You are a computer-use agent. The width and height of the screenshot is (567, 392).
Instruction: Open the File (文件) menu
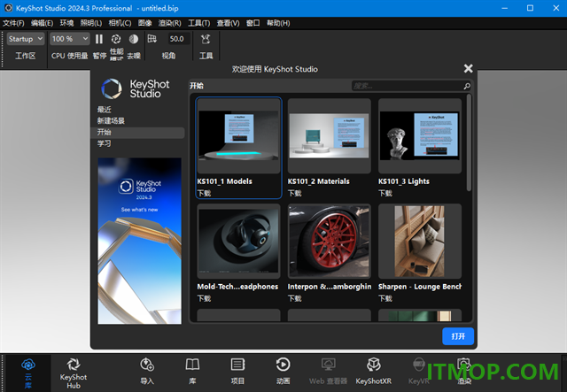pos(13,23)
